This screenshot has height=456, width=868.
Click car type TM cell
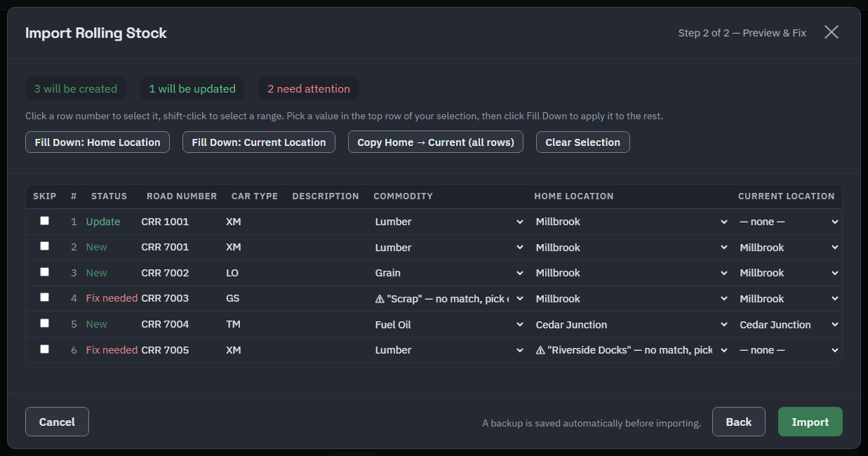(x=234, y=324)
